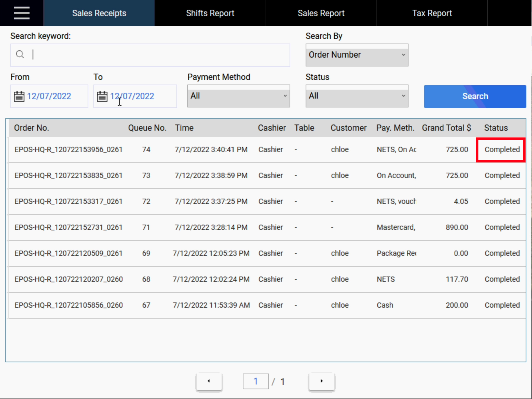This screenshot has width=532, height=399.
Task: Click the Pay. Meth. column header
Action: 395,128
